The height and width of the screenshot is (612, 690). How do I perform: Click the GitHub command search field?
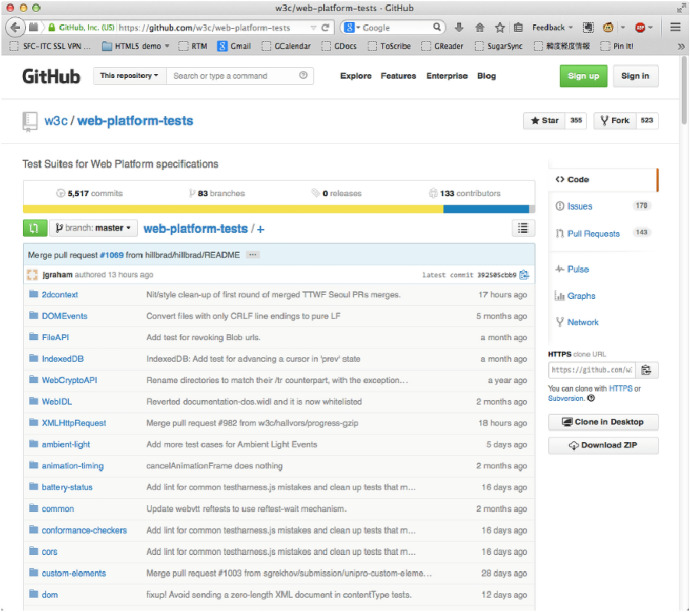click(x=232, y=76)
